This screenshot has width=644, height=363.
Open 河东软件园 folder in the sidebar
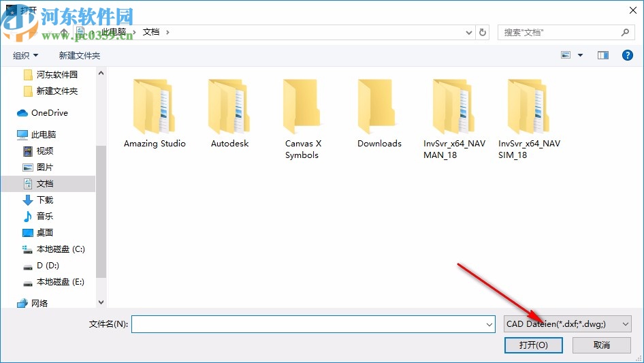tap(51, 75)
